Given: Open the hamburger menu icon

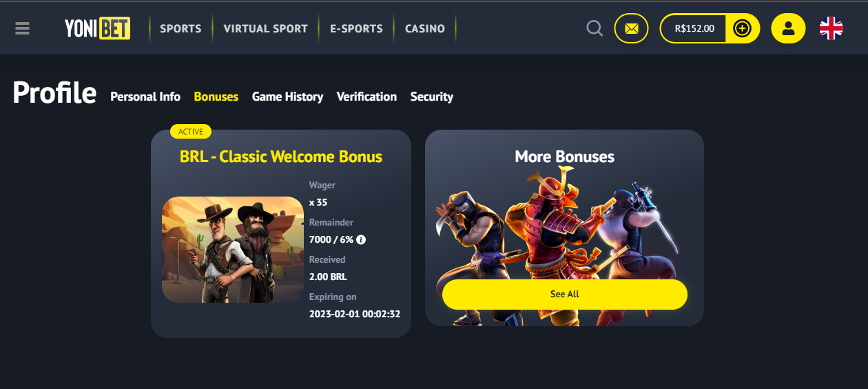Looking at the screenshot, I should [22, 28].
